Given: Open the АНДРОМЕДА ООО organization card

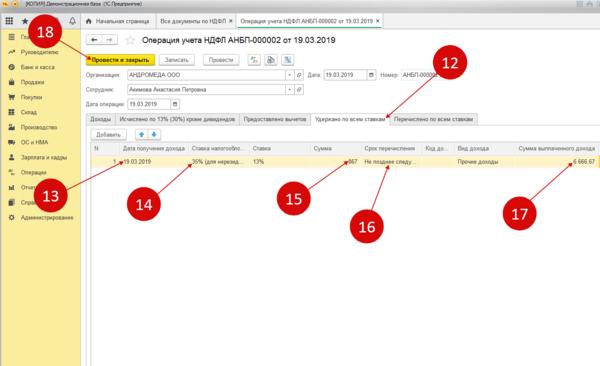Looking at the screenshot, I should tap(299, 75).
